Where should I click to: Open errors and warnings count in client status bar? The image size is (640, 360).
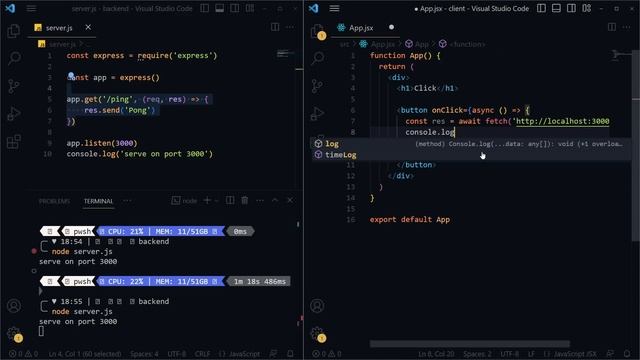(327, 354)
